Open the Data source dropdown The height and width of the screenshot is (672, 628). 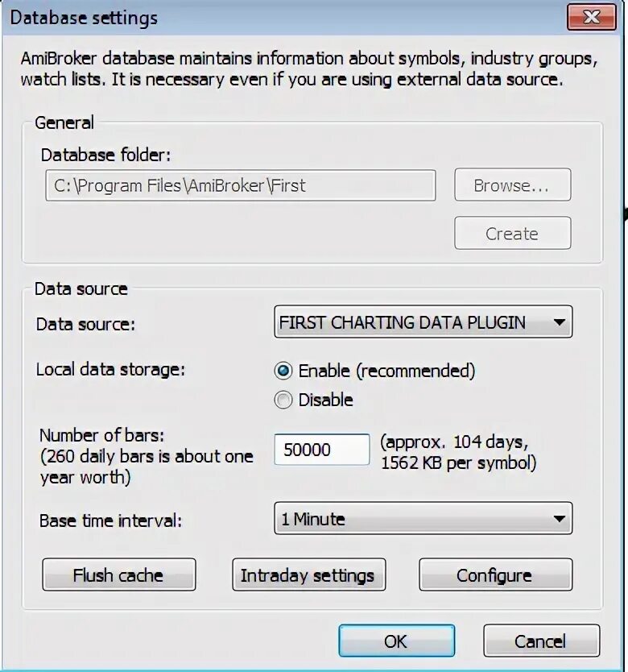pos(423,321)
